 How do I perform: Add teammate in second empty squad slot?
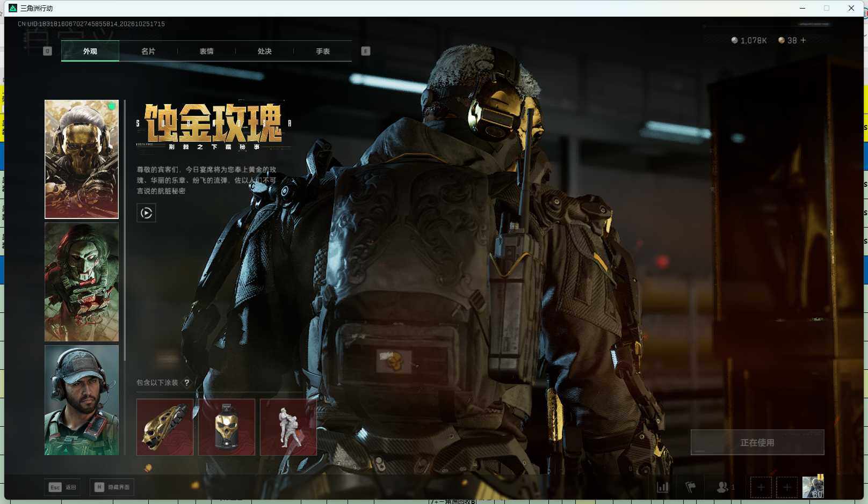(x=786, y=487)
